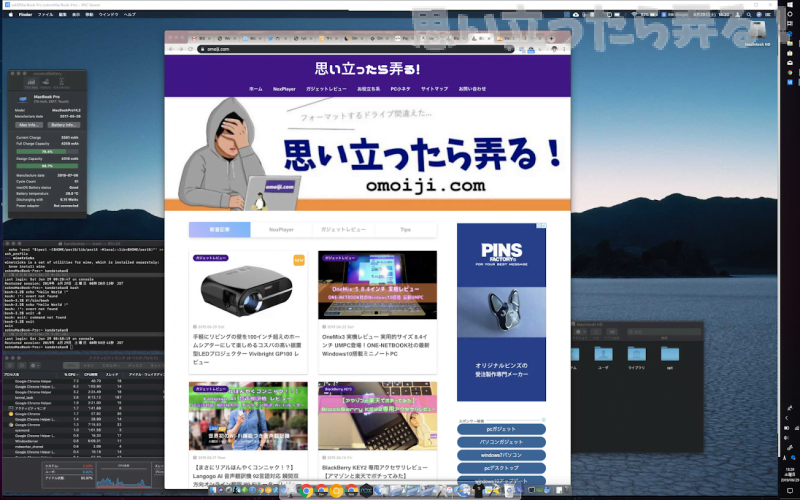Open the projector article thumbnail
Screen dimensions: 800x500
[248, 285]
